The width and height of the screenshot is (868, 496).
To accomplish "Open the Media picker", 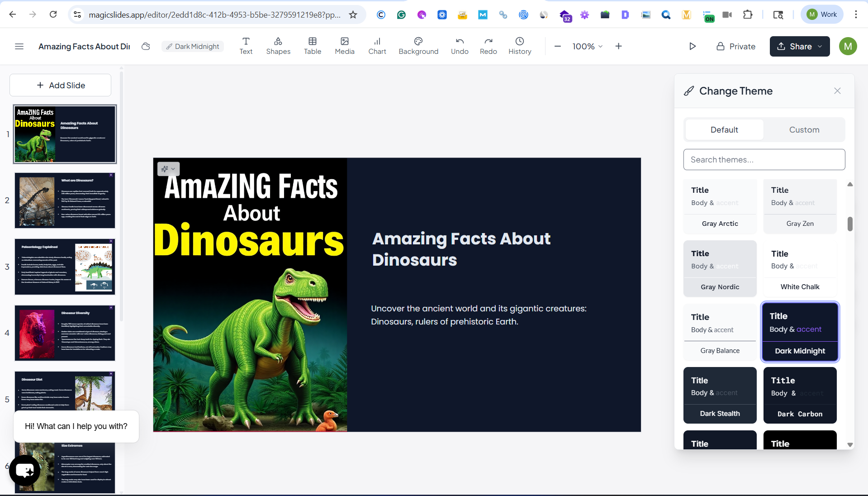I will pyautogui.click(x=344, y=46).
